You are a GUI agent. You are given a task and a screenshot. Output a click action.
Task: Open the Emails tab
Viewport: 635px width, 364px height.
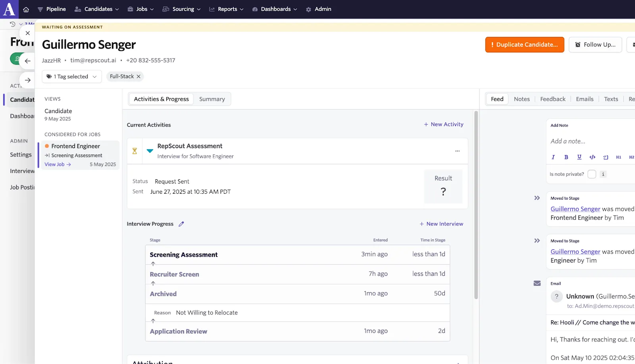coord(585,99)
